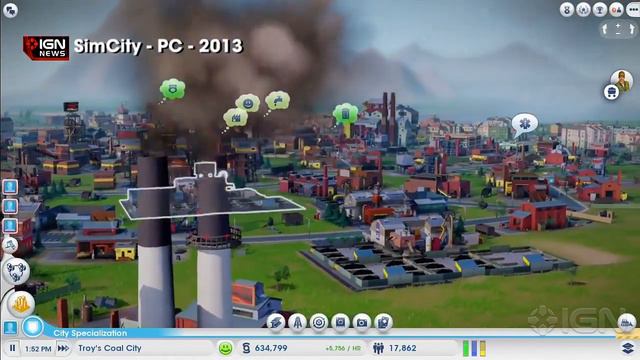Screen dimensions: 640x360
Task: Click the red-dot friends notification icon
Action: [616, 9]
